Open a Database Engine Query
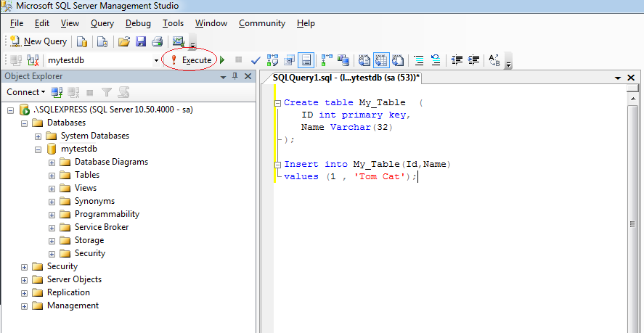This screenshot has height=333, width=644. point(82,41)
